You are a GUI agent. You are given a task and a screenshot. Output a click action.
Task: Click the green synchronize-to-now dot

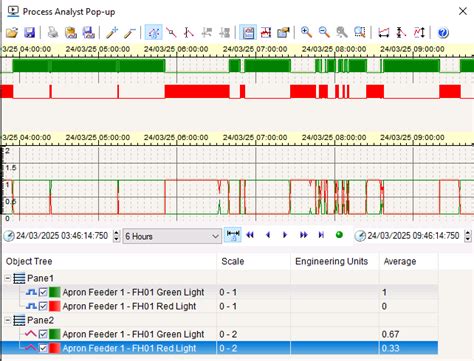339,235
